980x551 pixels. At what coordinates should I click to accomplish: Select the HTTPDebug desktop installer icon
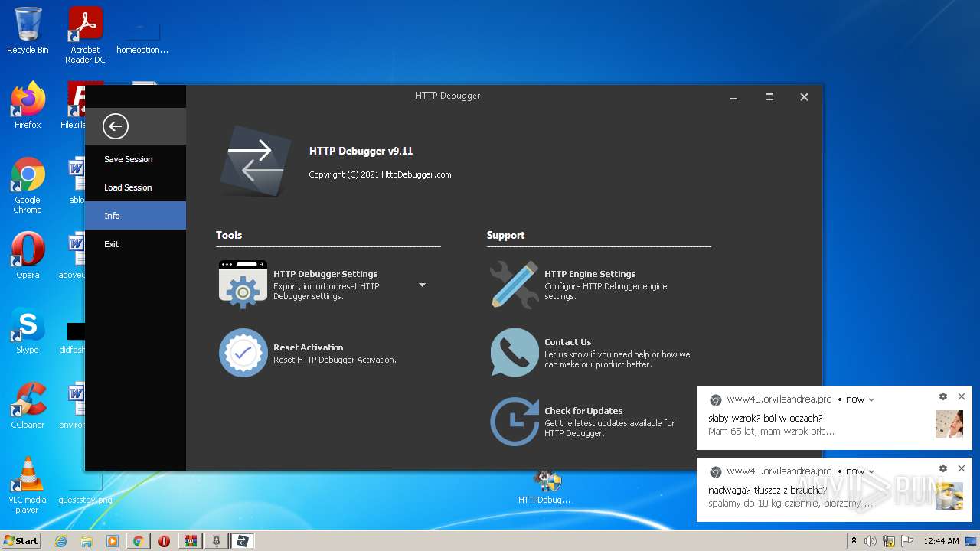pos(544,487)
